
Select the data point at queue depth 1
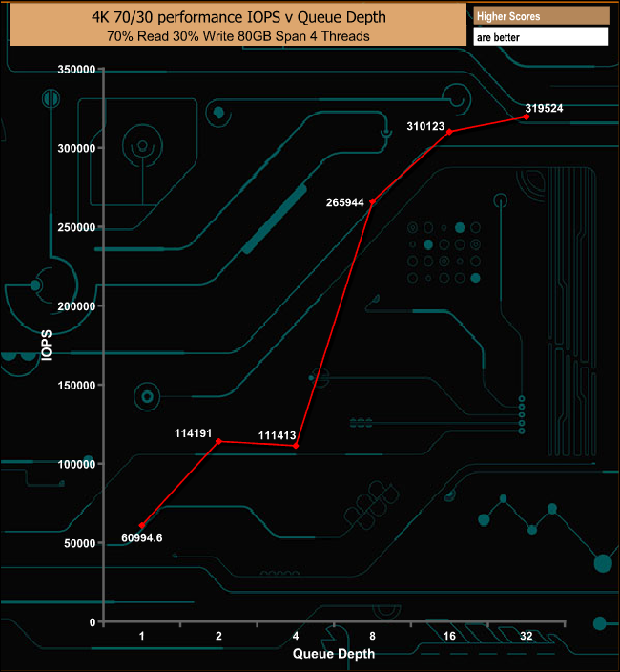click(x=142, y=525)
